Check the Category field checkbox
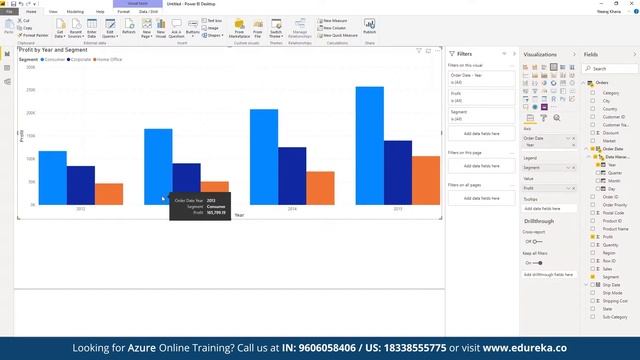The image size is (640, 360). (593, 93)
